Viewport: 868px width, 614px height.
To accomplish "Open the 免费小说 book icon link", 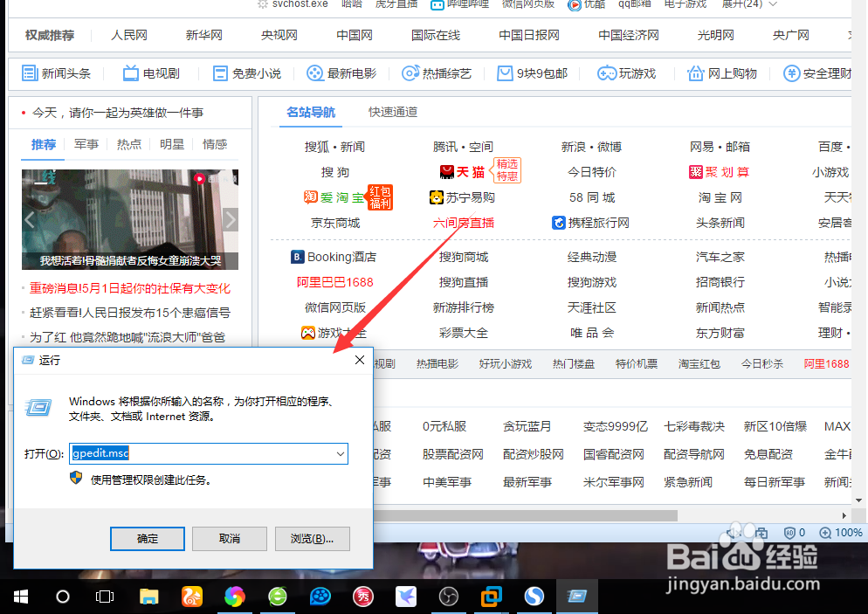I will tap(247, 73).
